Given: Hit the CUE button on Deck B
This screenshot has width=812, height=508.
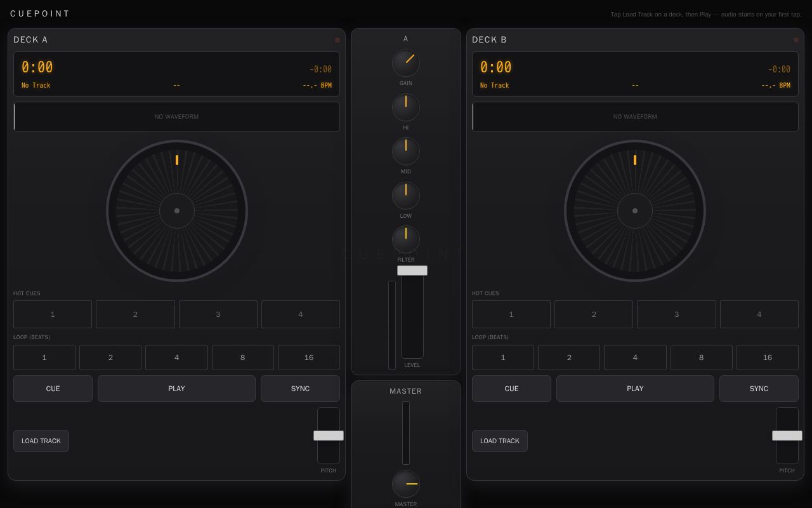Looking at the screenshot, I should click(511, 389).
